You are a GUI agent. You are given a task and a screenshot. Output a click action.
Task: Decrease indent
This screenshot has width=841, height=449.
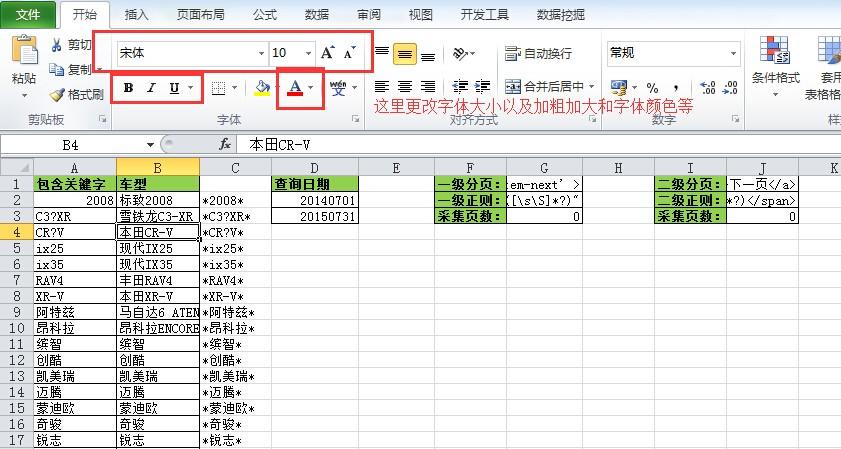tap(460, 86)
